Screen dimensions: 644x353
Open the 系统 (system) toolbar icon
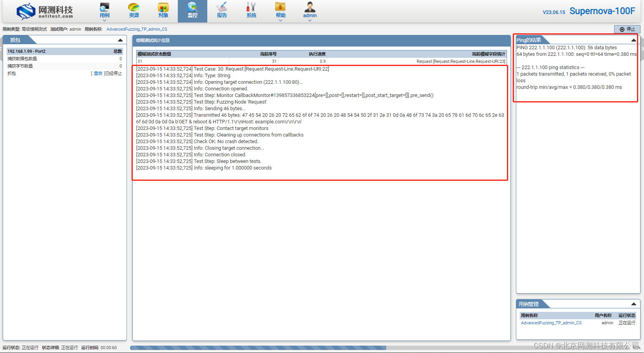tap(251, 10)
